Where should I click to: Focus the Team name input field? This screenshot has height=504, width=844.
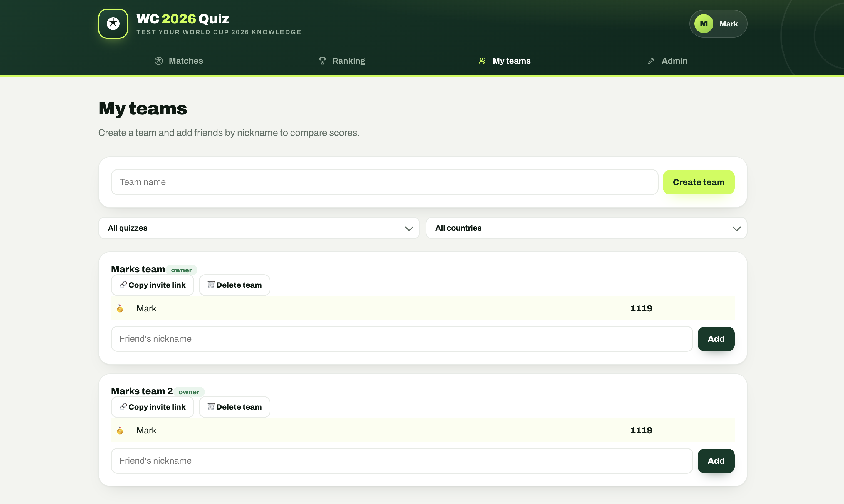coord(385,182)
